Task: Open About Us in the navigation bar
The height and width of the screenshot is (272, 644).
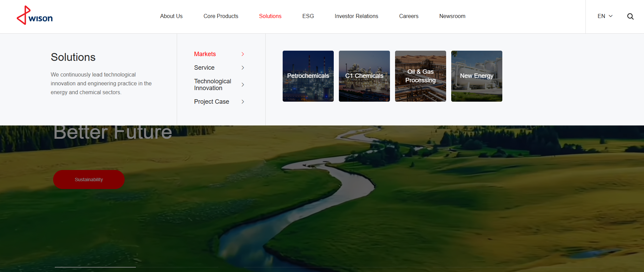Action: pyautogui.click(x=171, y=16)
